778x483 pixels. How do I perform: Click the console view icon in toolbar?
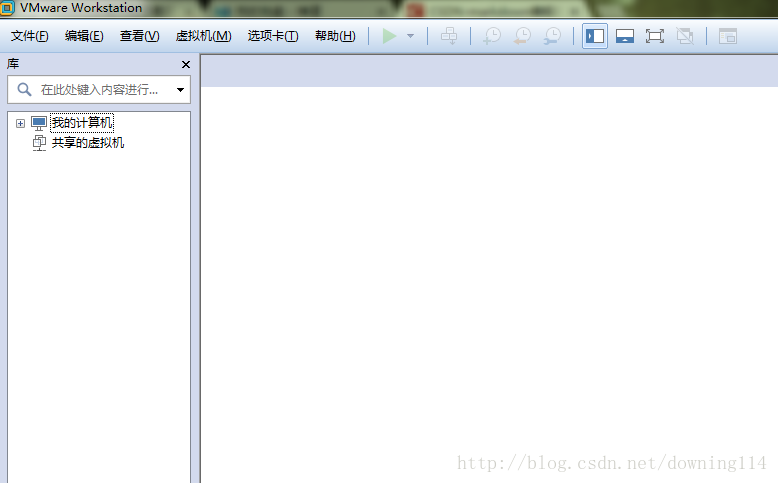[728, 36]
